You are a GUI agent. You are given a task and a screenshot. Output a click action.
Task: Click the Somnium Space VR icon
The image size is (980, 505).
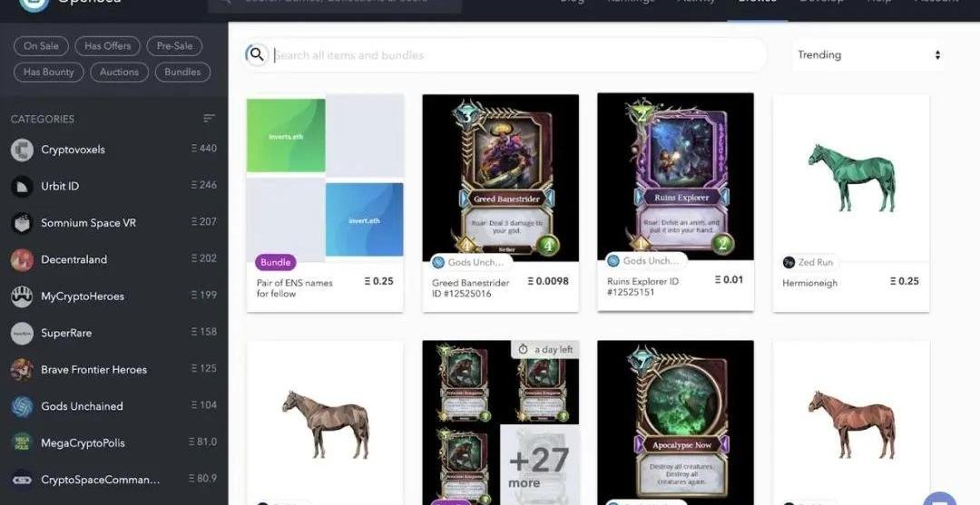pos(22,223)
